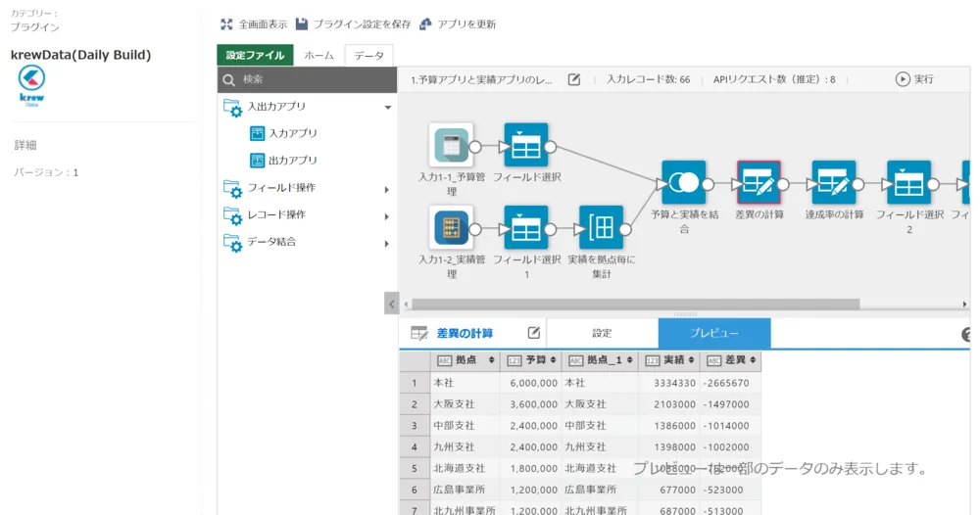The image size is (980, 515).
Task: Select the 入力1-2_実績管理 input node icon
Action: pyautogui.click(x=451, y=228)
